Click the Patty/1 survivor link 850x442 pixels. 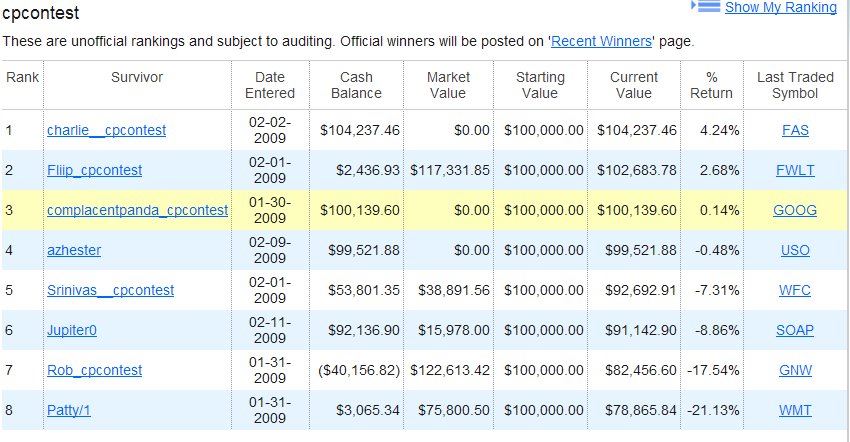pos(68,410)
